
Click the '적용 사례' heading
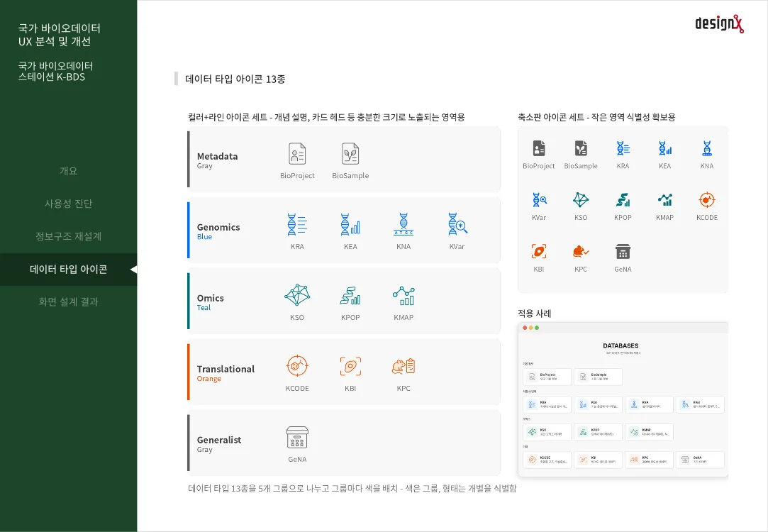(x=535, y=313)
